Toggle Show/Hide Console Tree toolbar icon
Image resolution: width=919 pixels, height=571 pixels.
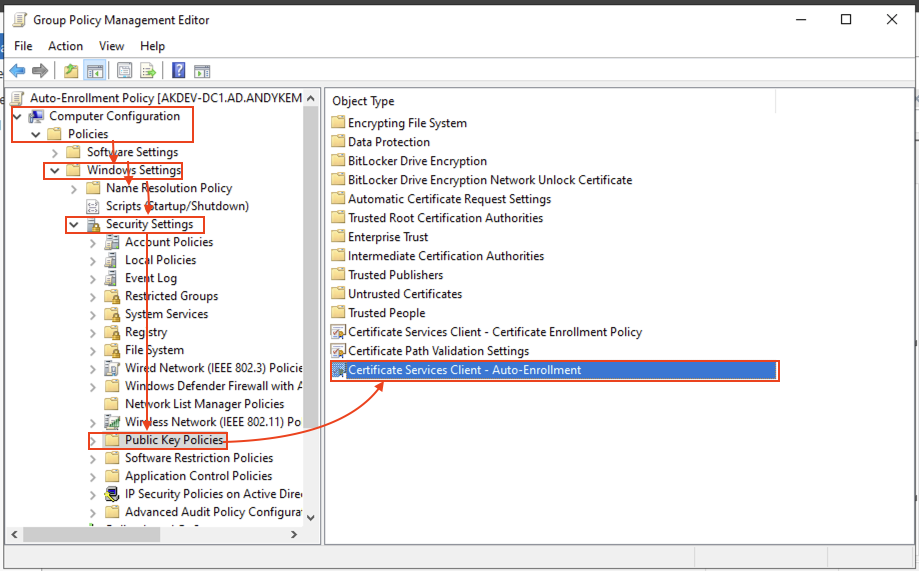(94, 71)
